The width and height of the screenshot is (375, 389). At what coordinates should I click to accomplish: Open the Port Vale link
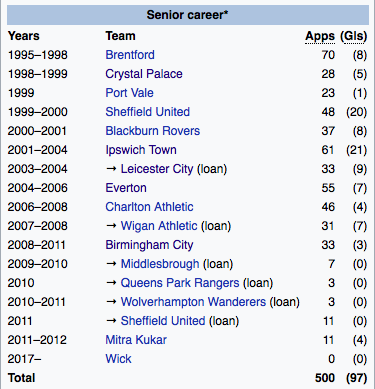[x=129, y=93]
